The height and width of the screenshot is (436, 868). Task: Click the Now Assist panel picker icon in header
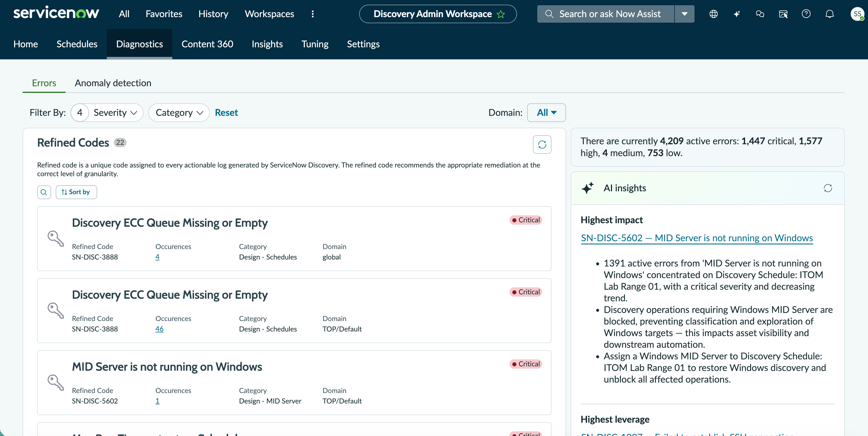tap(783, 14)
